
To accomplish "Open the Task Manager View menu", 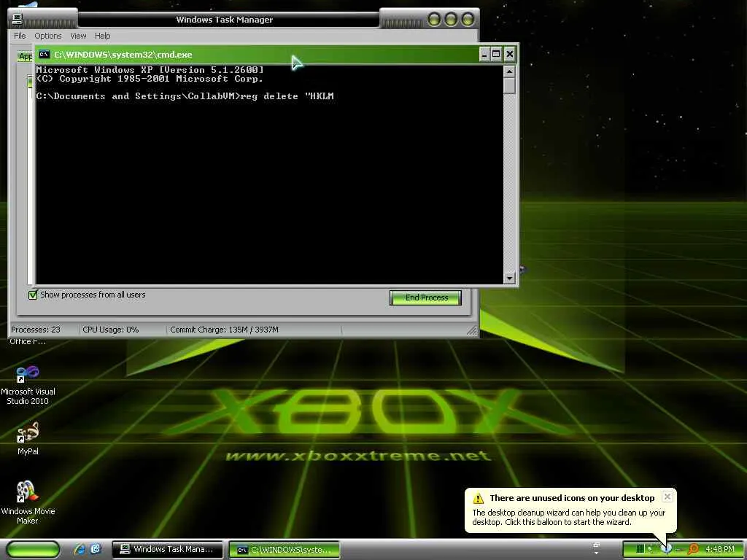I will click(78, 36).
